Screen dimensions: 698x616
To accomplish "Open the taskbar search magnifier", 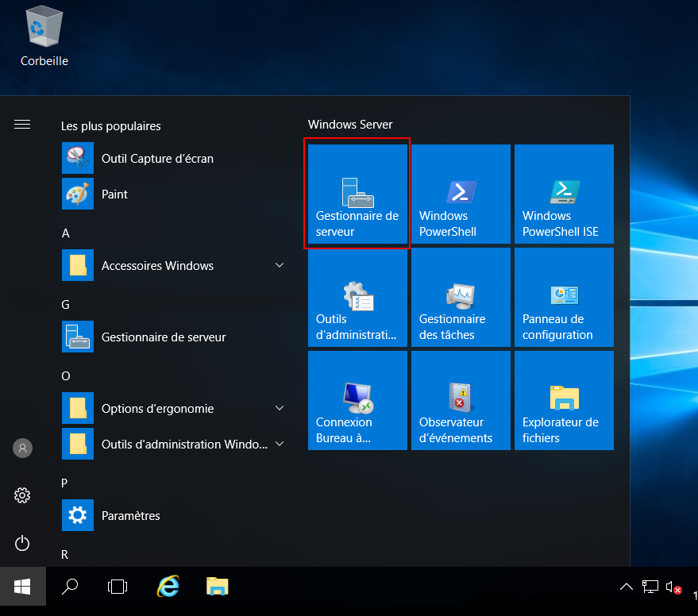I will 70,586.
